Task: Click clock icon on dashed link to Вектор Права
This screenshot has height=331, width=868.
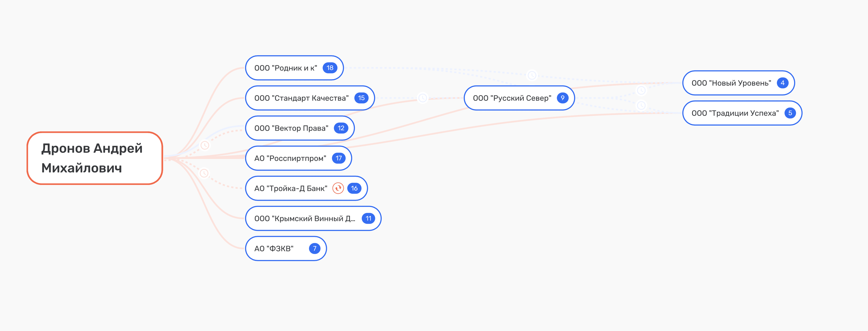Action: [205, 145]
